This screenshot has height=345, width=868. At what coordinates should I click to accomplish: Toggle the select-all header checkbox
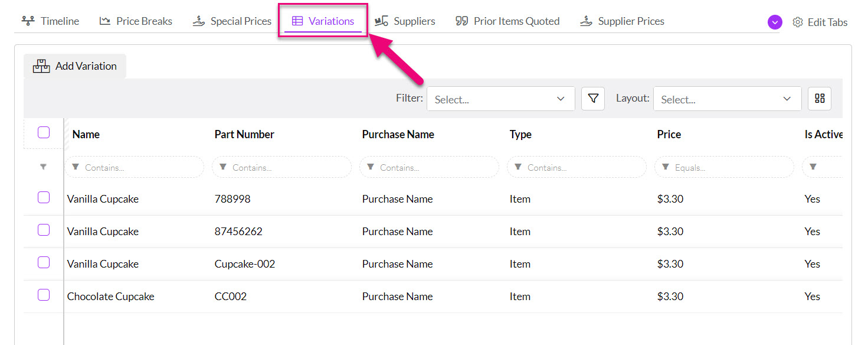(44, 132)
